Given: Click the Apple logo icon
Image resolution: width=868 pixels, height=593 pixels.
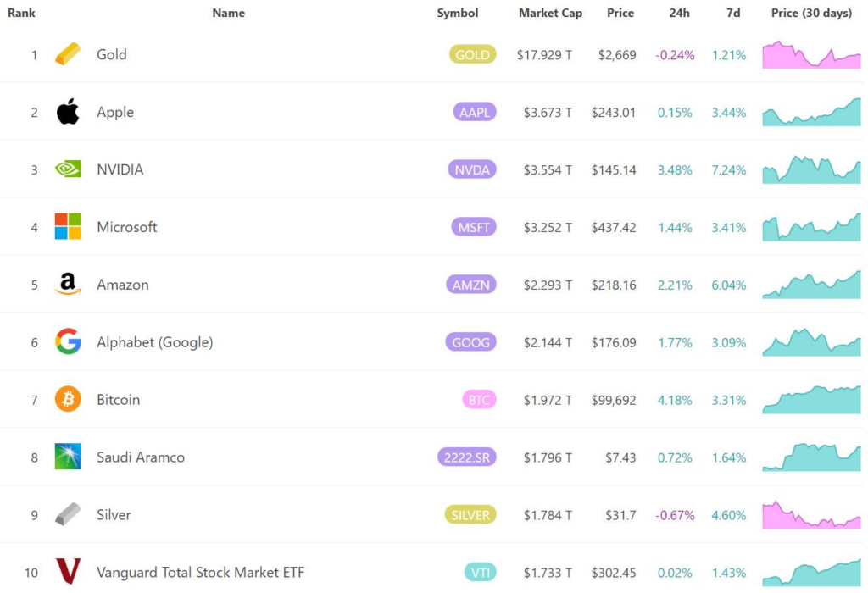Looking at the screenshot, I should pos(68,112).
